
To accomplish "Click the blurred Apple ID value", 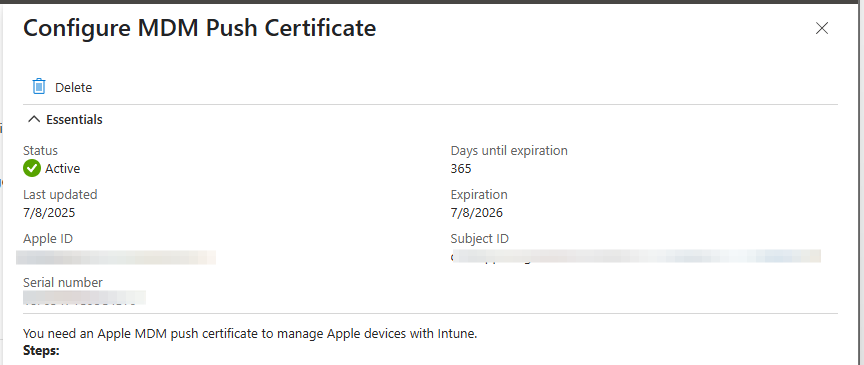I will click(x=116, y=257).
